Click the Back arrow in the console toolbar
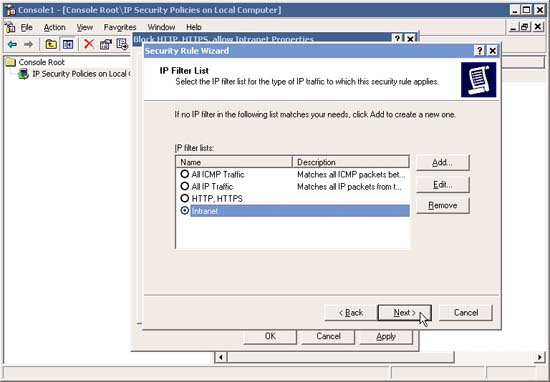Screen dimensions: 550x382 point(12,44)
